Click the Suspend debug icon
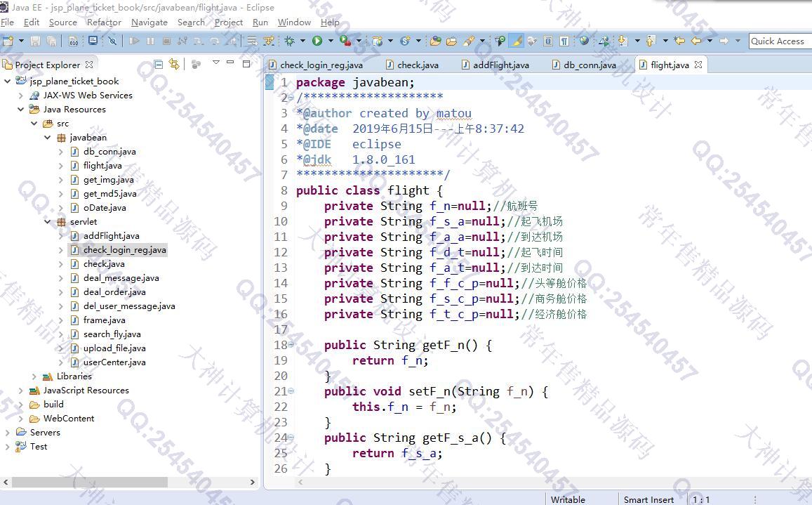The width and height of the screenshot is (812, 505). coord(150,41)
